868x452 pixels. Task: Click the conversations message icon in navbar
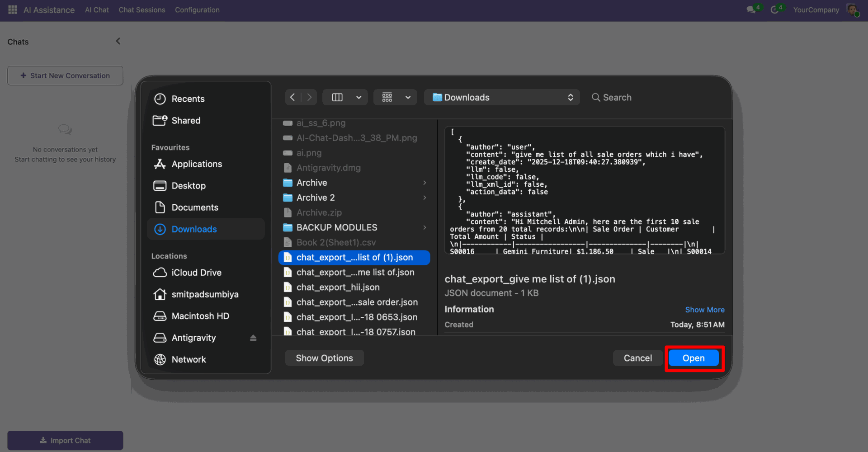[x=751, y=9]
